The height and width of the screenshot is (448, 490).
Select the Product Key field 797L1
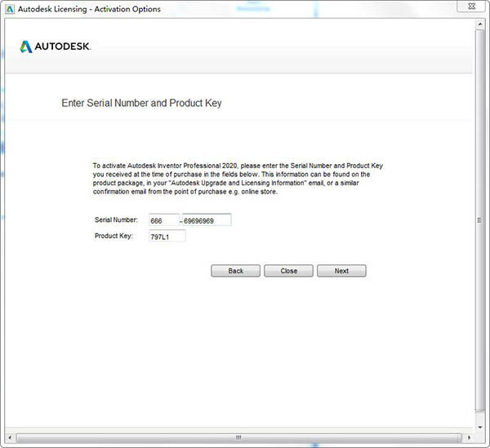click(x=167, y=236)
